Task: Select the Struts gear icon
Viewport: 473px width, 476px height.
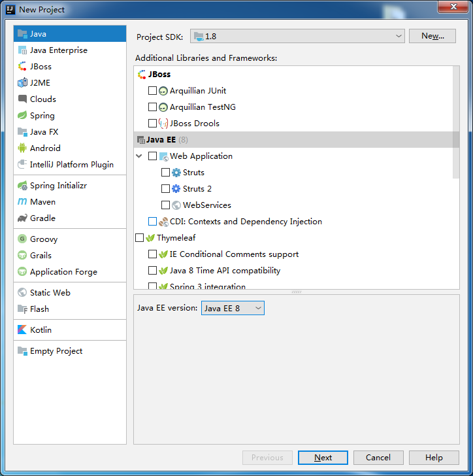Action: (176, 173)
